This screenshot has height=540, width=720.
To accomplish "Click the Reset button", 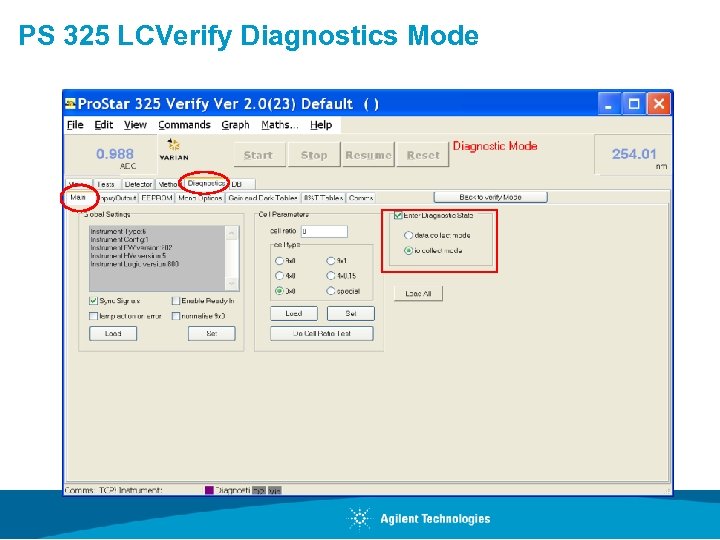I will [x=423, y=155].
